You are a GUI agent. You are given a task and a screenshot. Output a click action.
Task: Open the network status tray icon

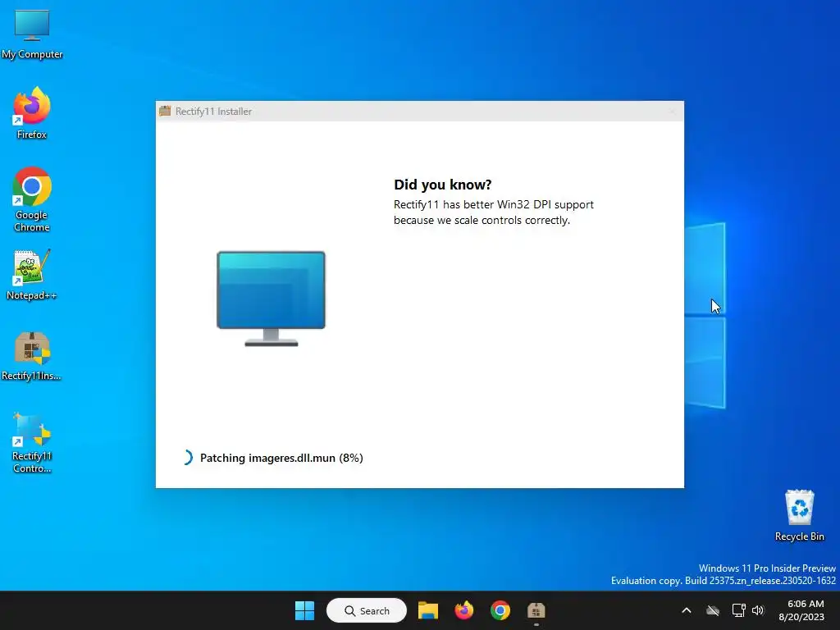point(739,610)
